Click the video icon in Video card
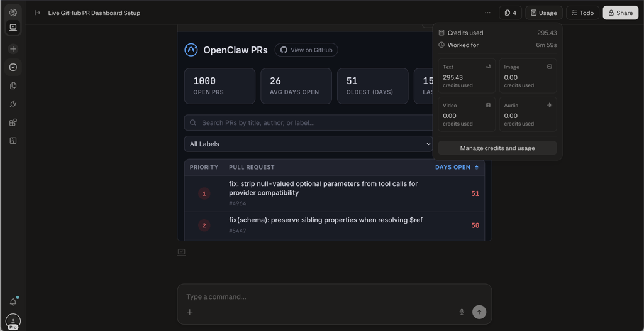 [x=488, y=105]
